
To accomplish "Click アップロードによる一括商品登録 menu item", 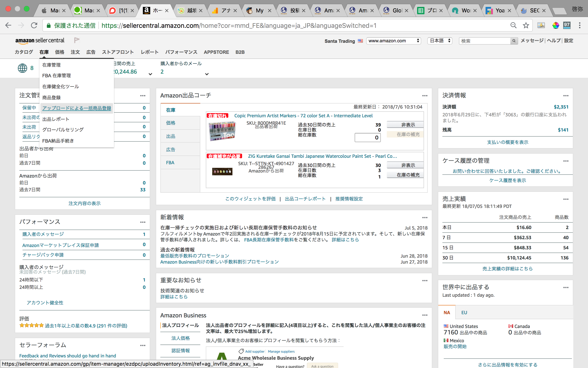I will click(x=77, y=108).
